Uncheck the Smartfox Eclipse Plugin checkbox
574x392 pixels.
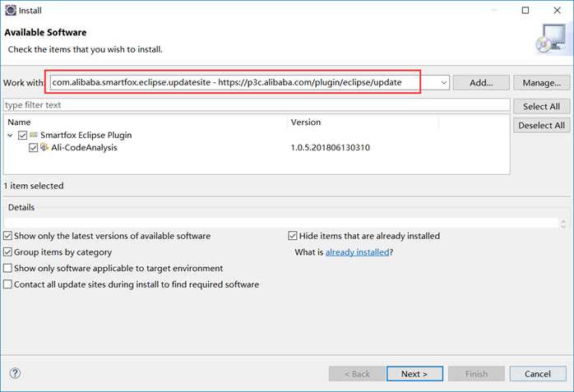pyautogui.click(x=22, y=135)
